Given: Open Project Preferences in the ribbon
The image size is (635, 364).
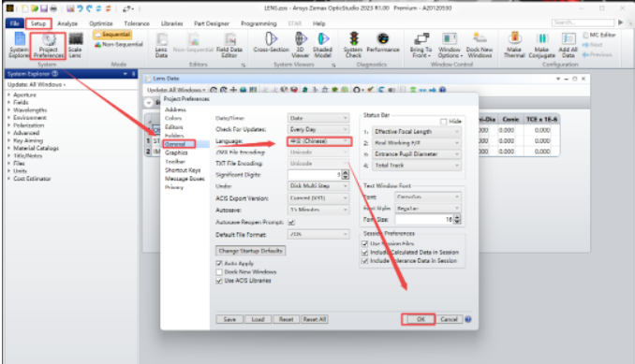Looking at the screenshot, I should point(48,46).
